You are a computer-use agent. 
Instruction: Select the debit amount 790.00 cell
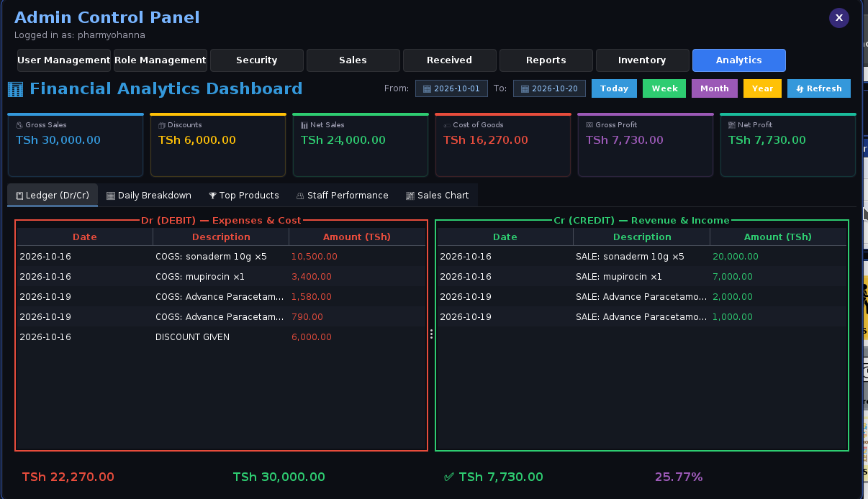357,316
